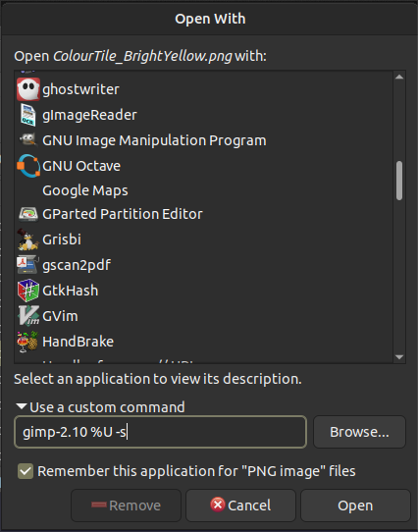
Task: Click the custom command text field
Action: [160, 432]
